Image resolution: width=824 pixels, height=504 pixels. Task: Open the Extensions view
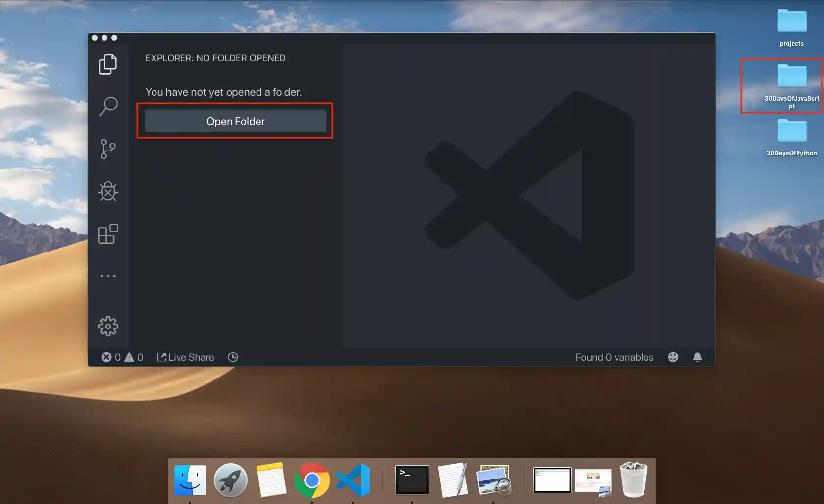(108, 234)
